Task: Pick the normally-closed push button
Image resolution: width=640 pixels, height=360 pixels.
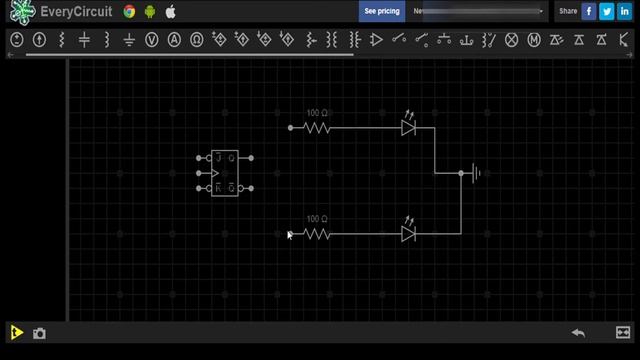Action: click(x=466, y=40)
